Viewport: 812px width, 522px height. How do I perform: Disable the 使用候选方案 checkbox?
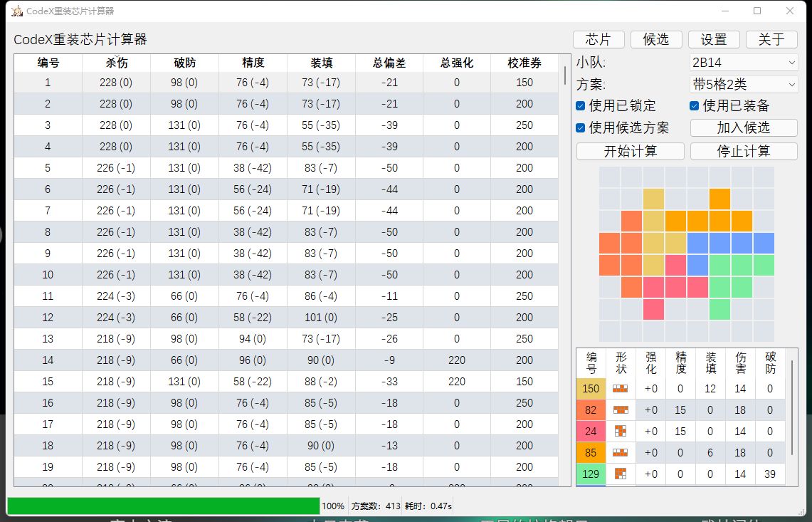(x=581, y=128)
